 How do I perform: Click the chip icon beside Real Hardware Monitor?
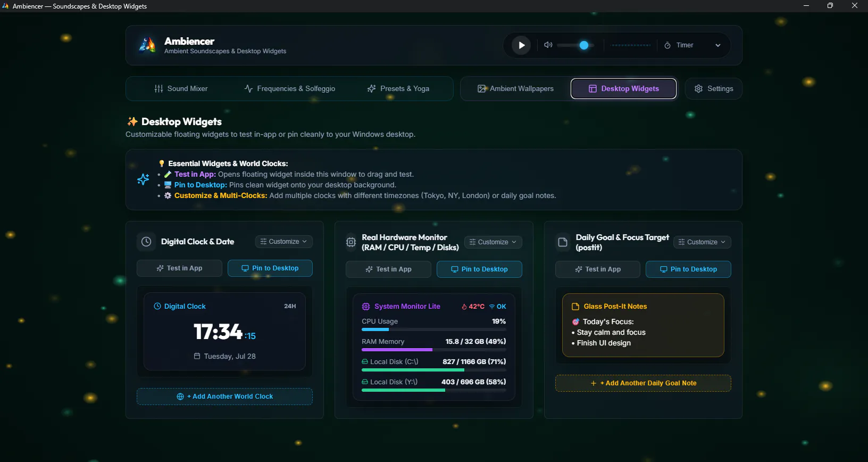(351, 242)
